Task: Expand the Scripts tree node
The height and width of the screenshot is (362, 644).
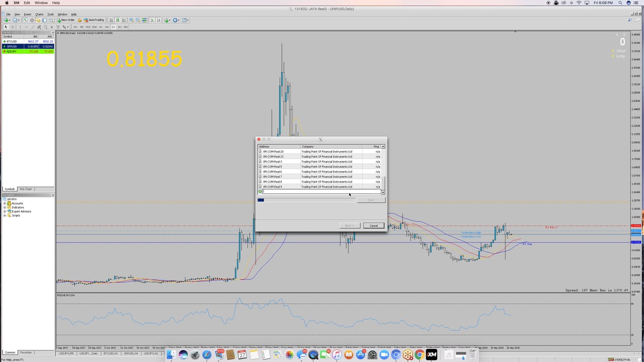Action: pos(5,215)
